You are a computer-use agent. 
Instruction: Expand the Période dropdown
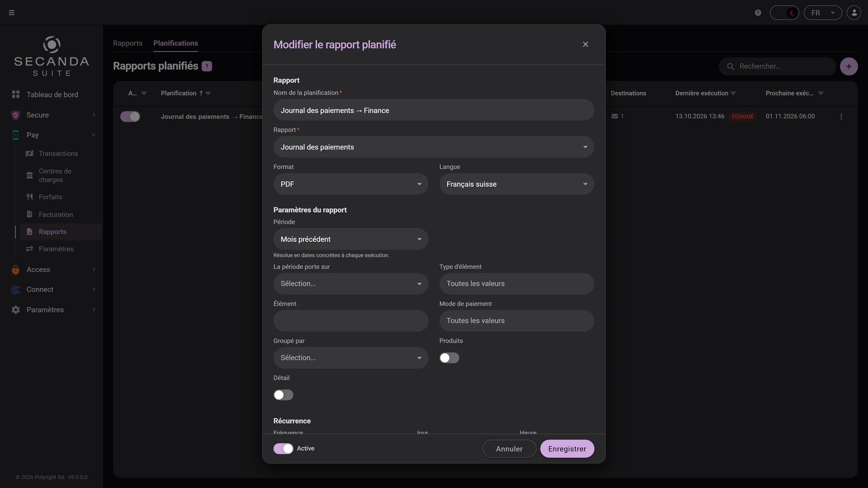(351, 239)
